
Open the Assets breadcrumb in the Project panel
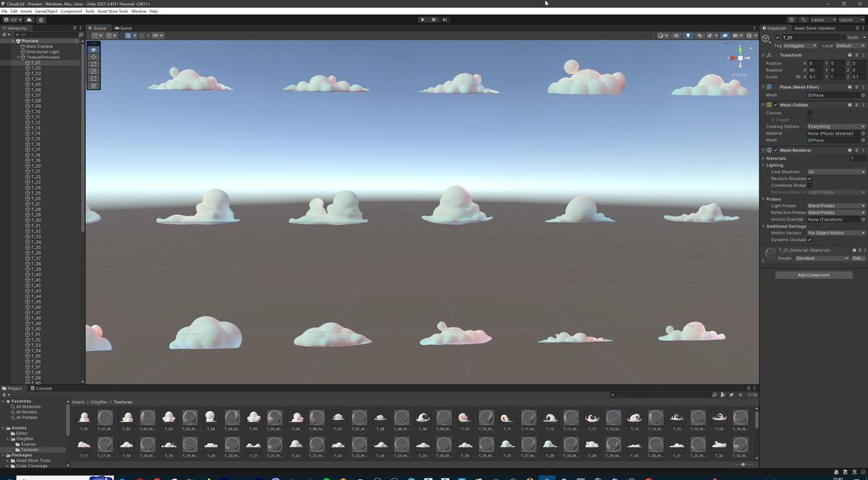click(77, 402)
